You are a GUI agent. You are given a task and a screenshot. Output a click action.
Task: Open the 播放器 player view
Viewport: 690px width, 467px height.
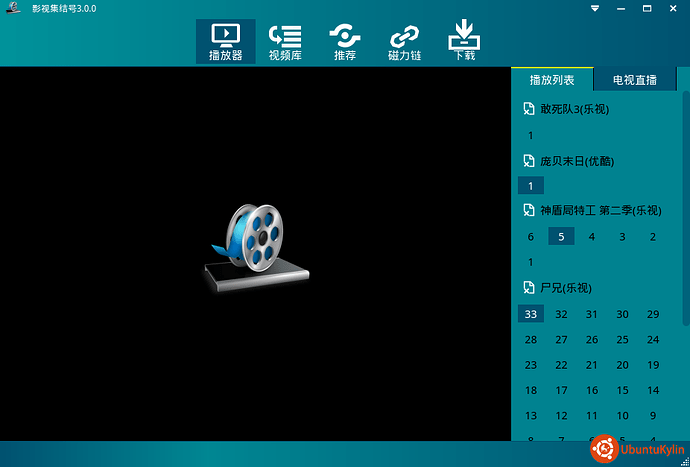point(225,42)
